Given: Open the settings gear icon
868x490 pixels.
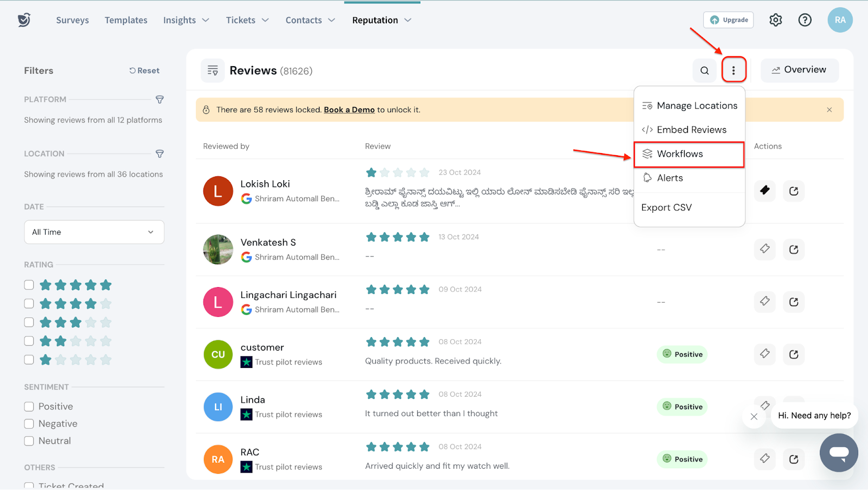Looking at the screenshot, I should click(775, 20).
